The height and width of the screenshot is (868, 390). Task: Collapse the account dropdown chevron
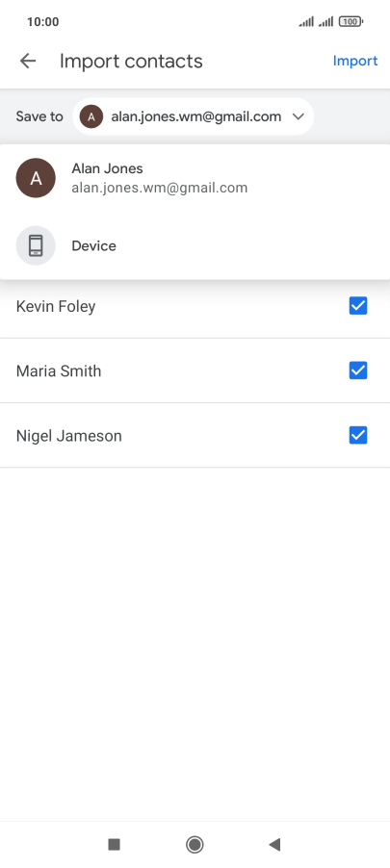point(299,116)
